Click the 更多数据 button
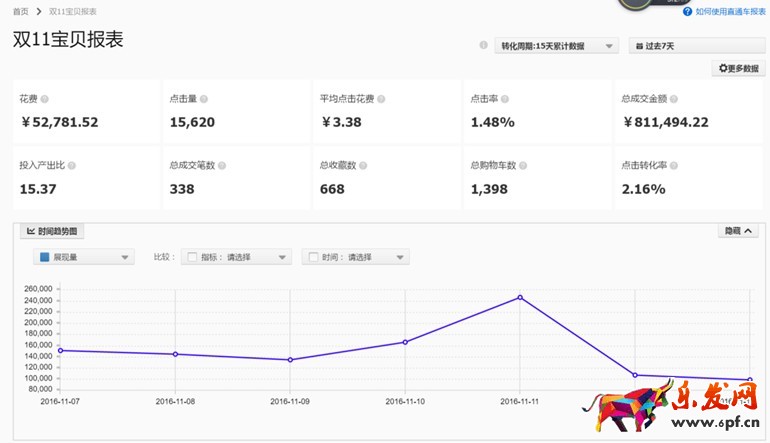The width and height of the screenshot is (770, 443). (738, 69)
